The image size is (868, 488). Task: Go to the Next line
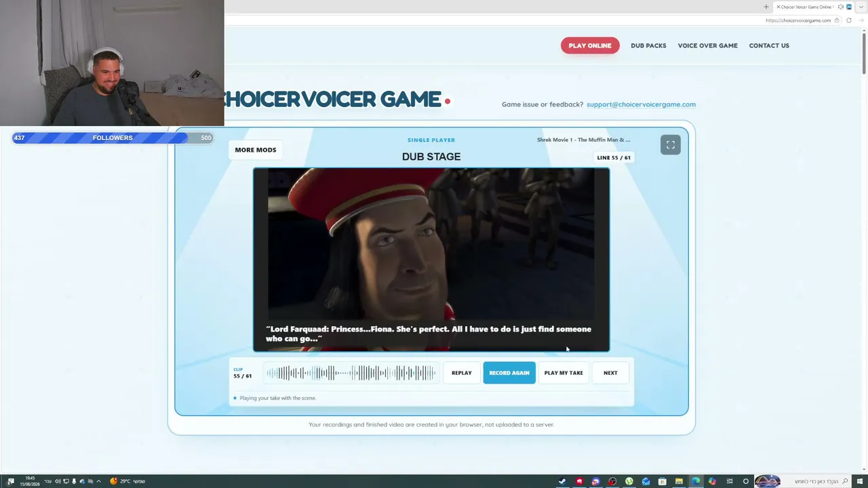[610, 373]
